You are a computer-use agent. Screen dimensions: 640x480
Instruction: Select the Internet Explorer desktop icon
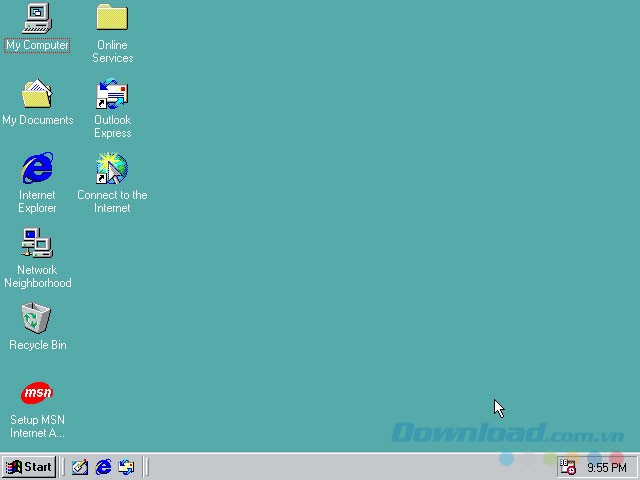point(37,168)
